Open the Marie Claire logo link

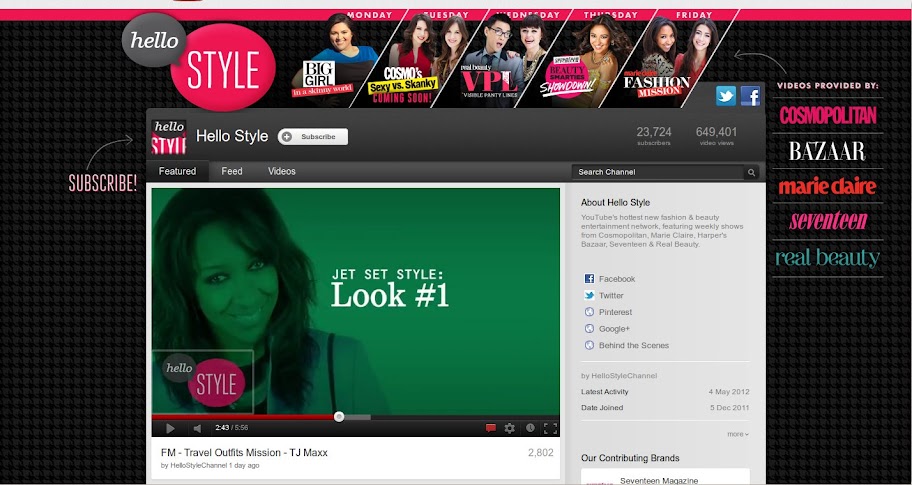tap(827, 186)
